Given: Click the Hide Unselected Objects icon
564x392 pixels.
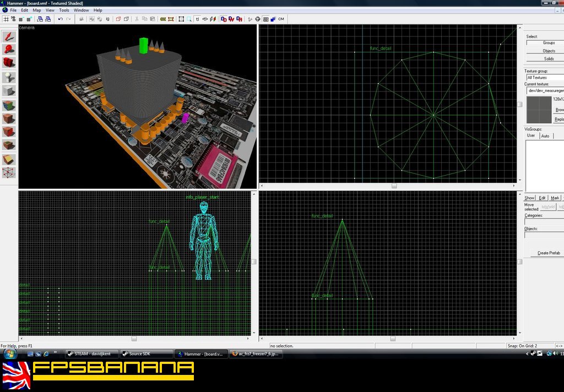Looking at the screenshot, I should [x=126, y=19].
